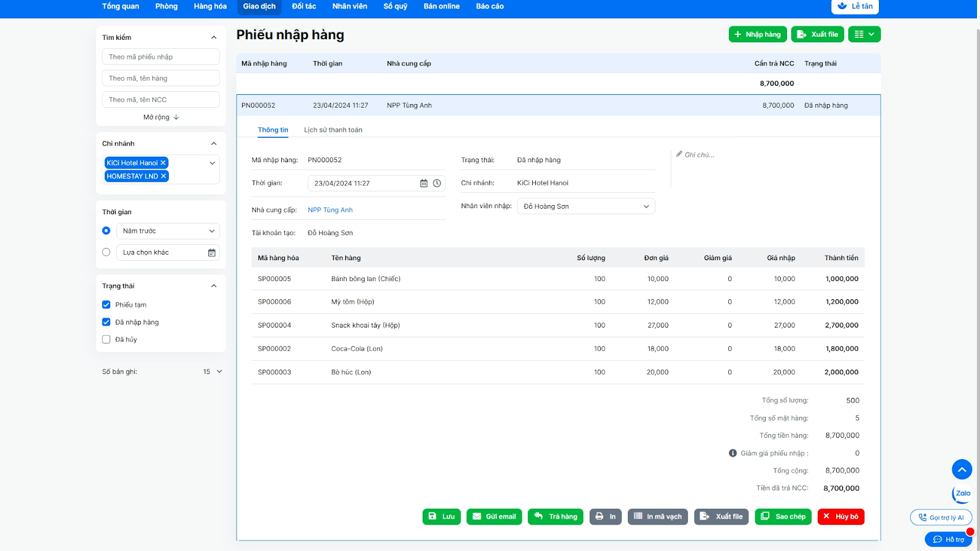Click the Gửi email button

pos(494,517)
